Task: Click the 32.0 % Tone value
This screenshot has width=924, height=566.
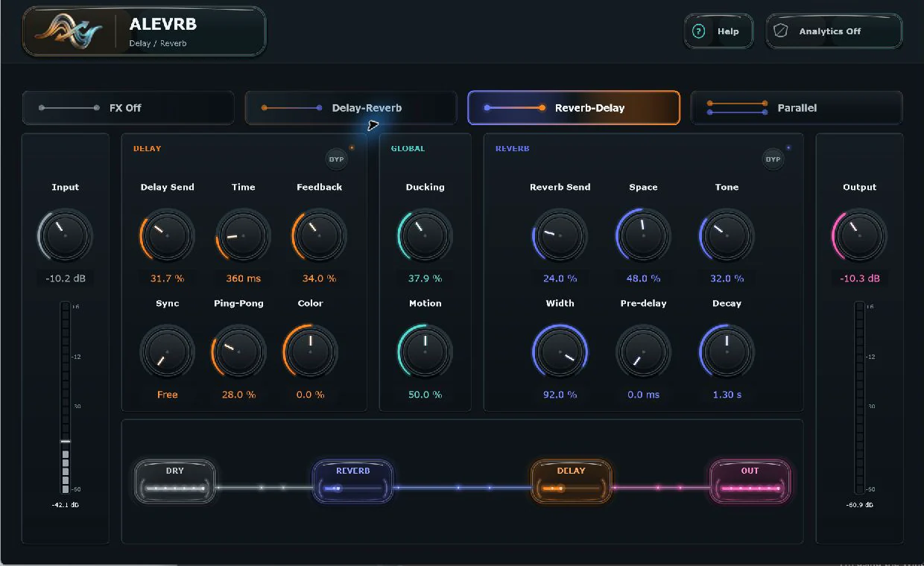Action: 727,279
